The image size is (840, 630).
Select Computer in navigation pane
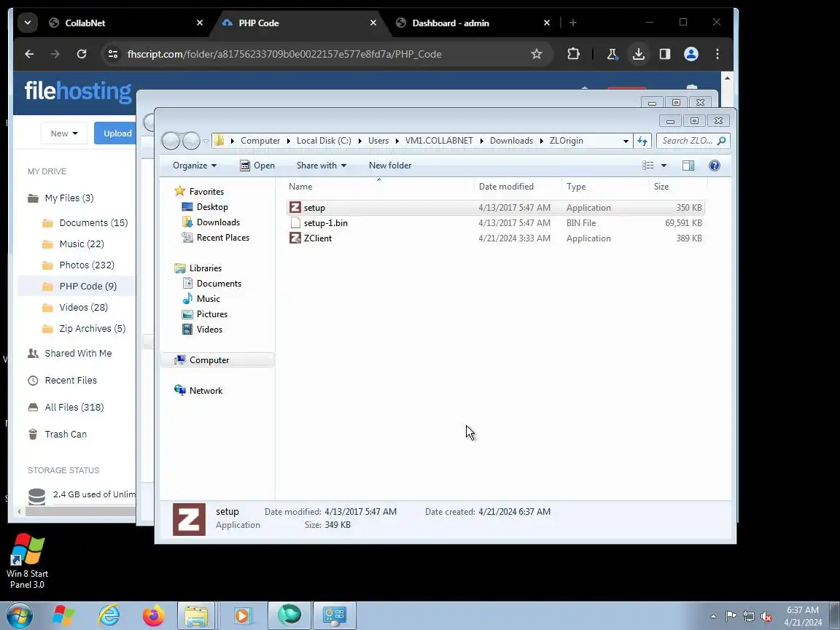(x=209, y=360)
